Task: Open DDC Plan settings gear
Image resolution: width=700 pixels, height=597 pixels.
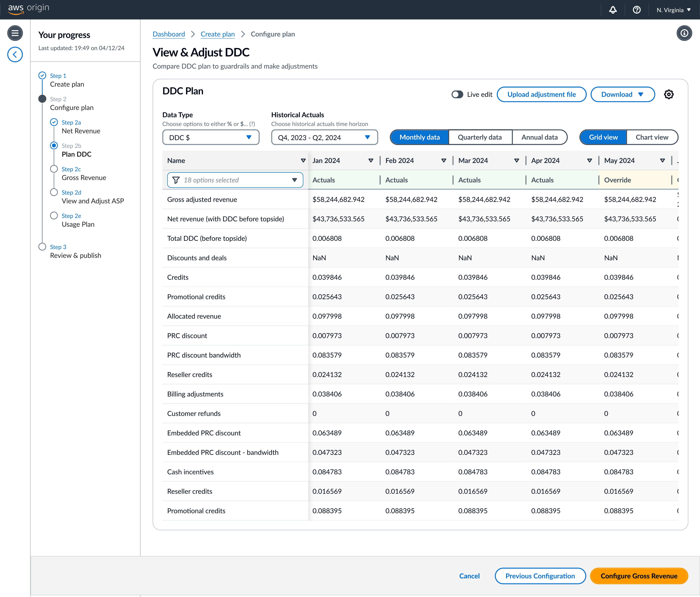Action: point(668,94)
